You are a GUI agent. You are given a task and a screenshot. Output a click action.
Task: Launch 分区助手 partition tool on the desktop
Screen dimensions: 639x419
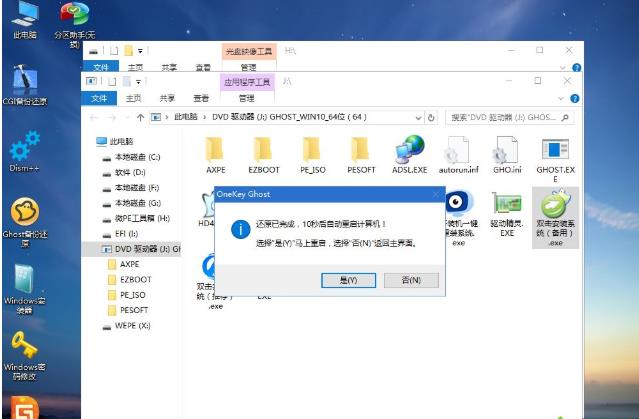[x=74, y=22]
